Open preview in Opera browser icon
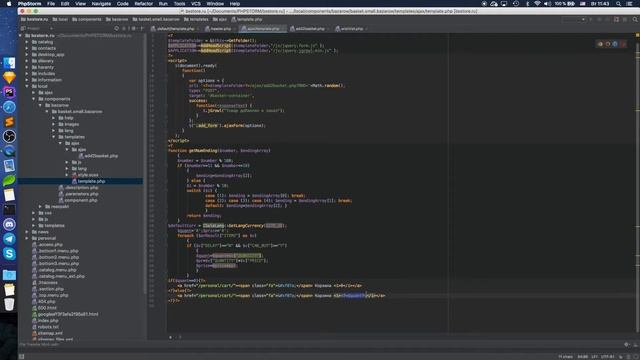This screenshot has width=640, height=360. pyautogui.click(x=622, y=44)
